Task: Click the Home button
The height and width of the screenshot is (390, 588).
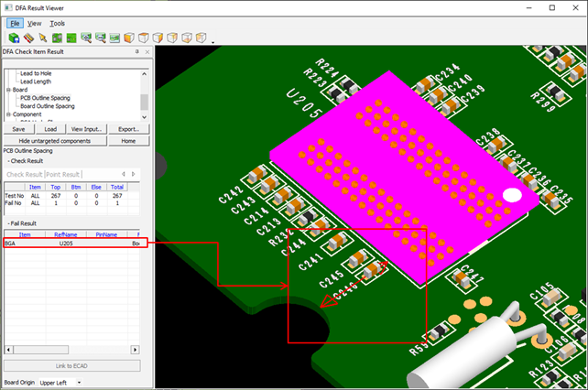Action: 128,141
